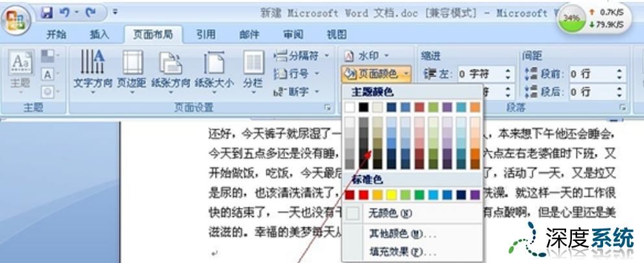Image resolution: width=644 pixels, height=263 pixels.
Task: Open theme fonts 'A' icon
Action: tap(49, 75)
